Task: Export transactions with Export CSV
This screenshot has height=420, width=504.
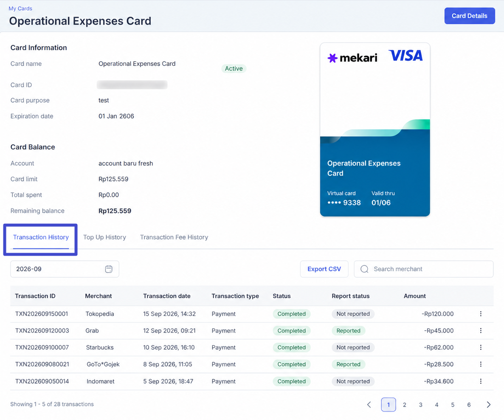Action: (324, 269)
